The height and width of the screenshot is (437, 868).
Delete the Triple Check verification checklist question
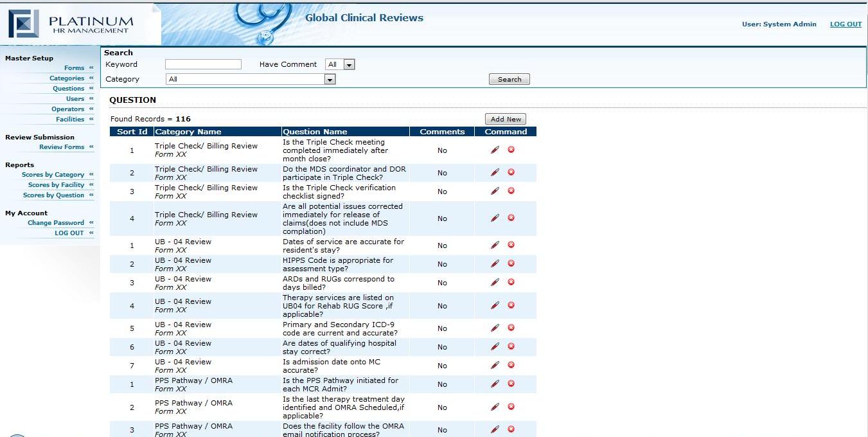pos(511,191)
